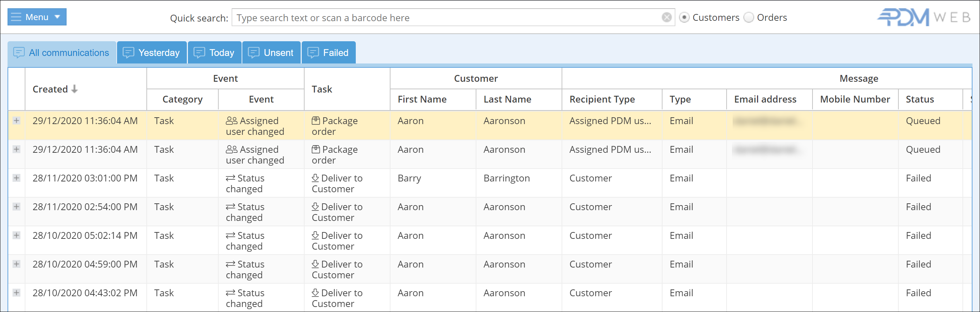The image size is (980, 312).
Task: Expand the 28/10/2020 05:02:14 PM row
Action: (x=16, y=235)
